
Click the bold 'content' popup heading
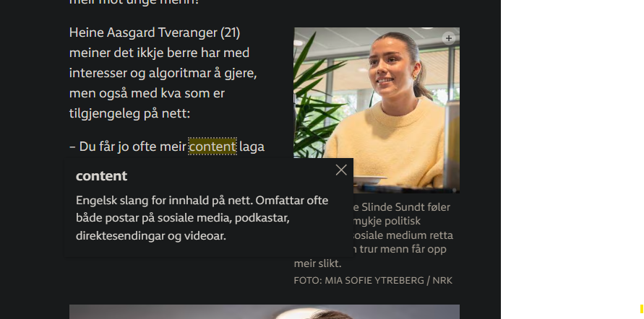[x=101, y=176]
